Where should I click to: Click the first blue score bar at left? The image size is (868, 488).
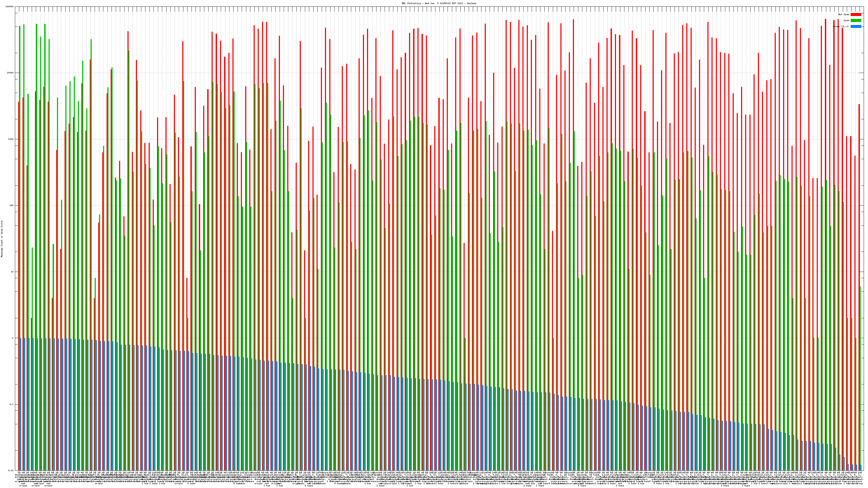(x=21, y=404)
